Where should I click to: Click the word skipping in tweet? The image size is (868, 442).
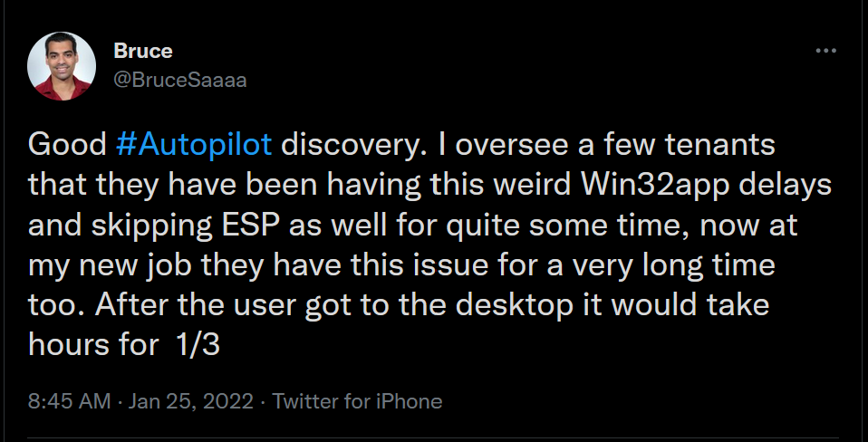pos(151,226)
